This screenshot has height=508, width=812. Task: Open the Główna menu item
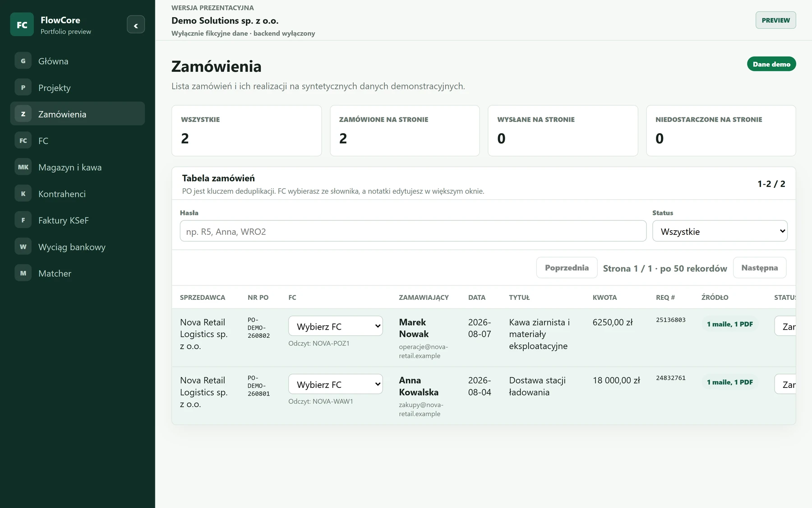pos(78,61)
